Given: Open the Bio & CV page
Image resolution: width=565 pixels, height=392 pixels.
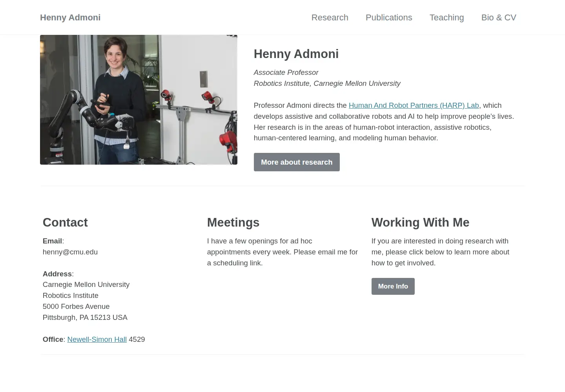Looking at the screenshot, I should tap(499, 18).
